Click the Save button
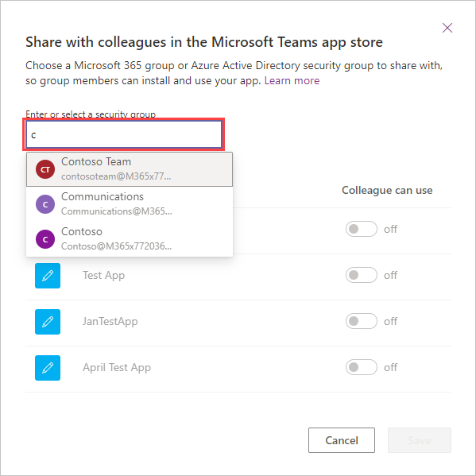This screenshot has height=476, width=476. [x=420, y=440]
